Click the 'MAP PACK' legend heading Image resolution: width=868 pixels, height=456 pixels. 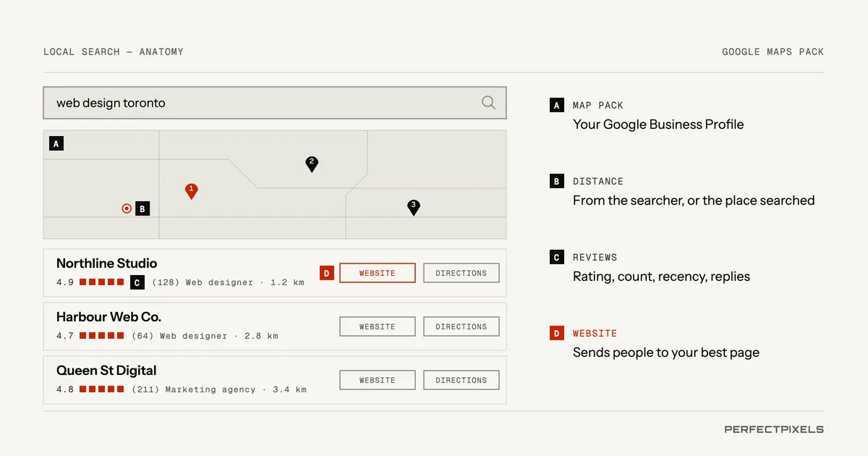coord(598,106)
